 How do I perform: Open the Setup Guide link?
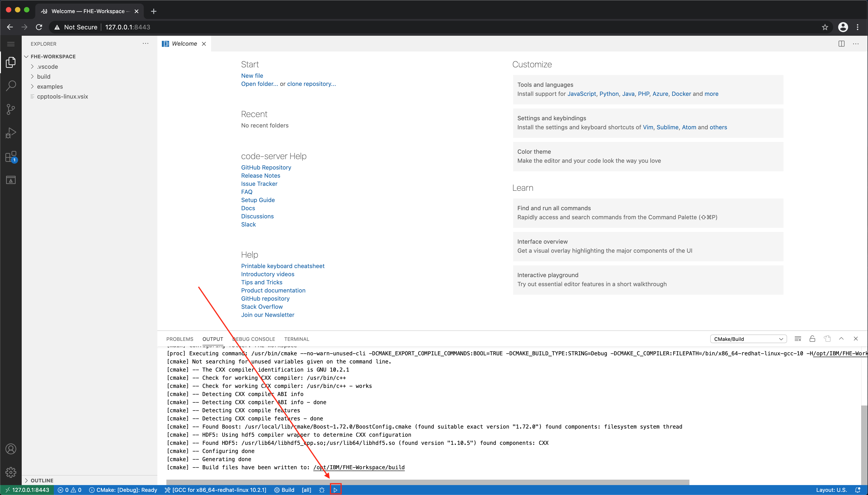click(258, 200)
